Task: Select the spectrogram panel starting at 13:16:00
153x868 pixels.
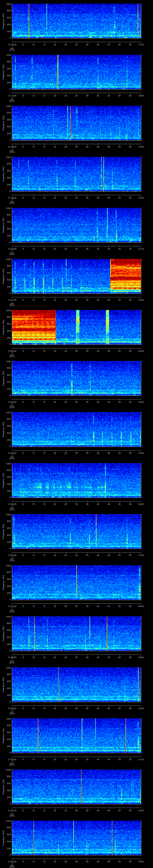Action: 76,21
